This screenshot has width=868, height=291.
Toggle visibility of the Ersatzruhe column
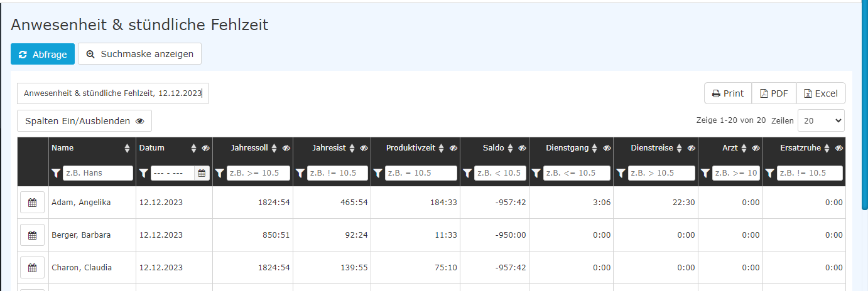[x=838, y=149]
